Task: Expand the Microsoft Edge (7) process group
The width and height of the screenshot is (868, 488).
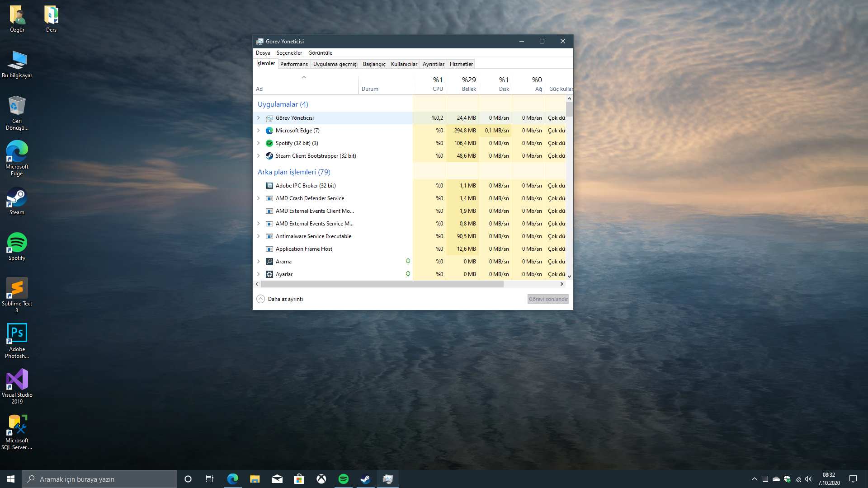Action: [259, 131]
